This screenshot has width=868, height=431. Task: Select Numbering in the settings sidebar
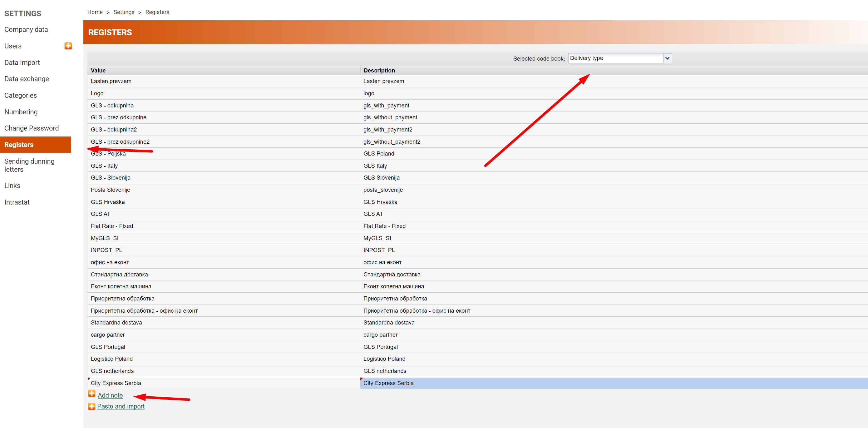pyautogui.click(x=21, y=112)
